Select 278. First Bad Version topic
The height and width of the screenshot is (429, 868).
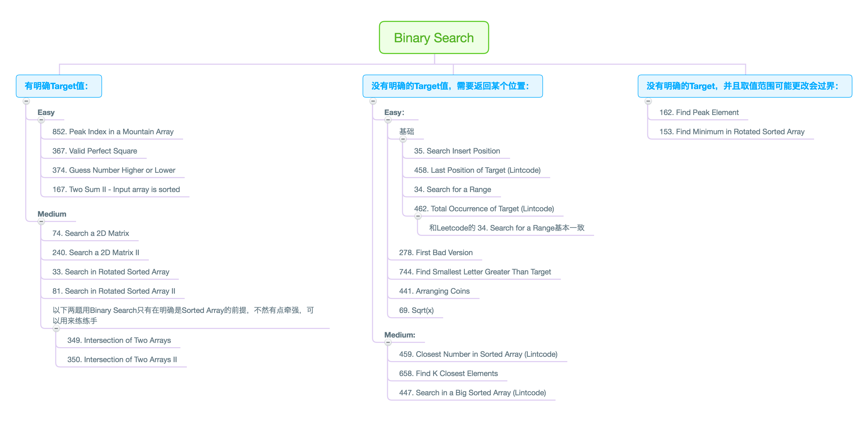pyautogui.click(x=435, y=252)
